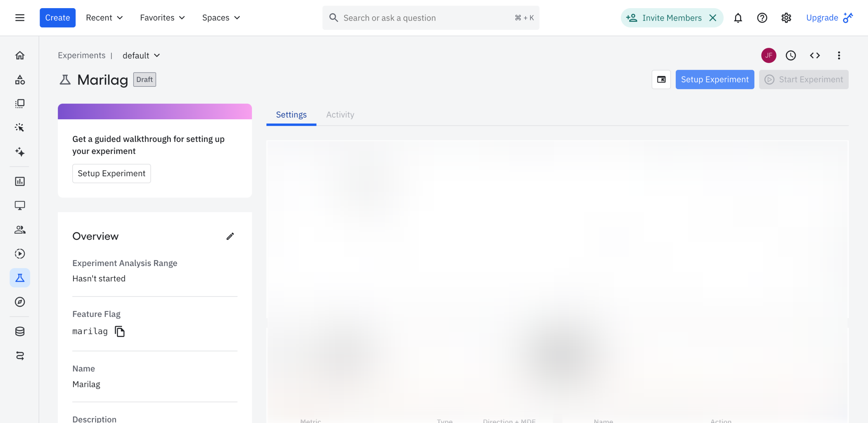Image resolution: width=868 pixels, height=423 pixels.
Task: Expand the Recent dropdown
Action: point(104,18)
